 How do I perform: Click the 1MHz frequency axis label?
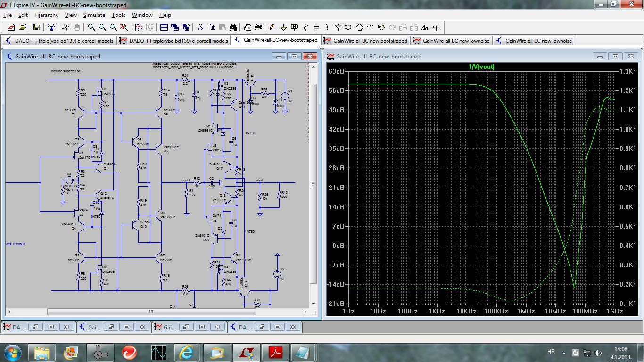pos(526,311)
